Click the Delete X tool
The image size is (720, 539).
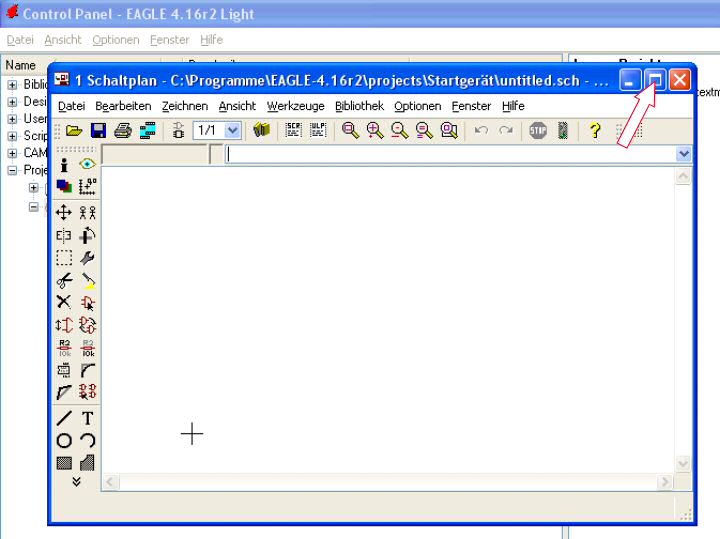64,302
